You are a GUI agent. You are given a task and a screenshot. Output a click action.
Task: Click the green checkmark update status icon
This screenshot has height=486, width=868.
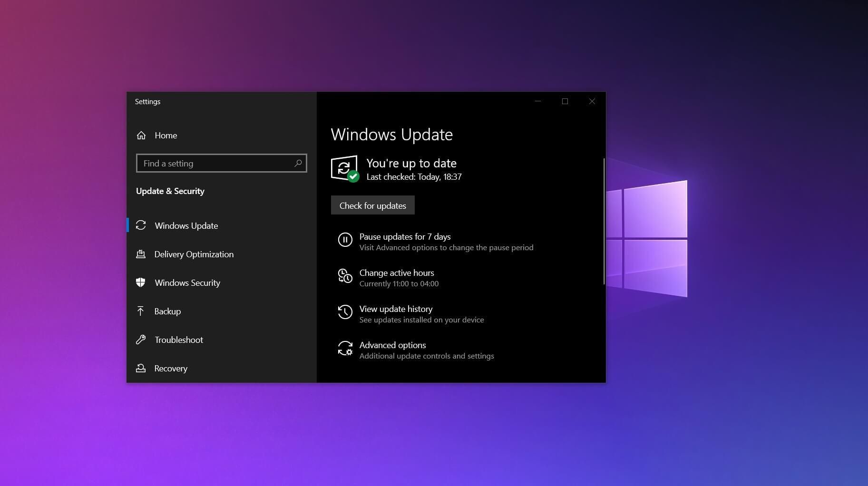point(352,176)
